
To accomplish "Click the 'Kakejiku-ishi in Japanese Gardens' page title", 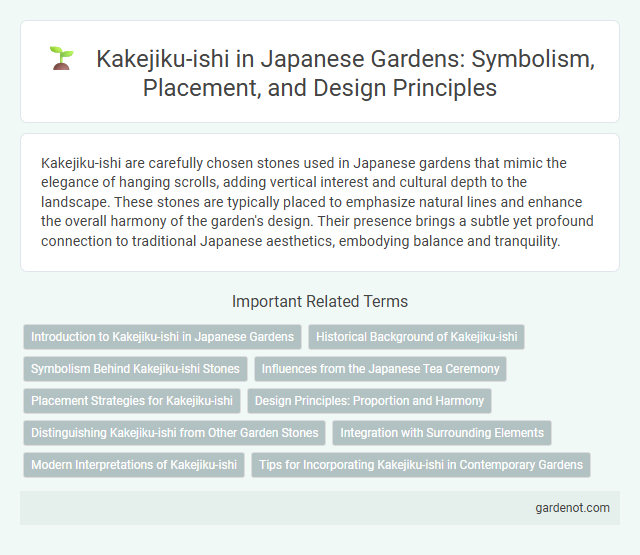I will click(x=345, y=73).
